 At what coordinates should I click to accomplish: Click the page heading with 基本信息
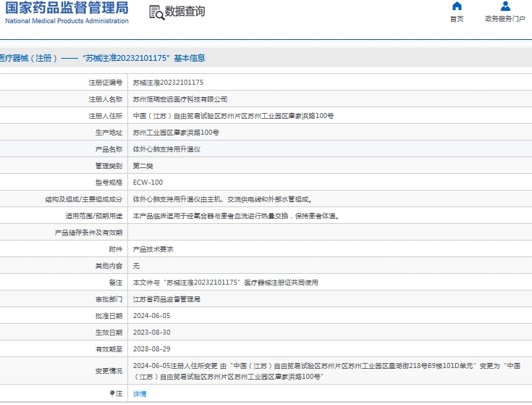pyautogui.click(x=103, y=58)
